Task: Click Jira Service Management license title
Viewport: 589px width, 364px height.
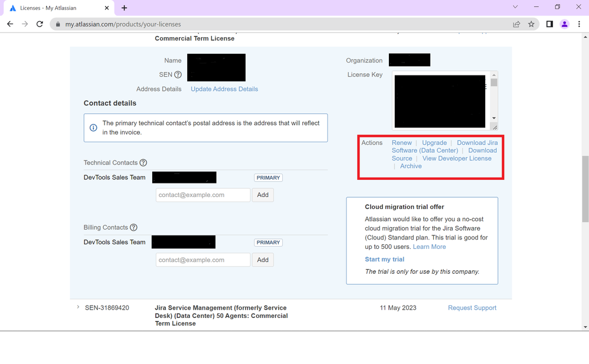Action: [x=221, y=316]
